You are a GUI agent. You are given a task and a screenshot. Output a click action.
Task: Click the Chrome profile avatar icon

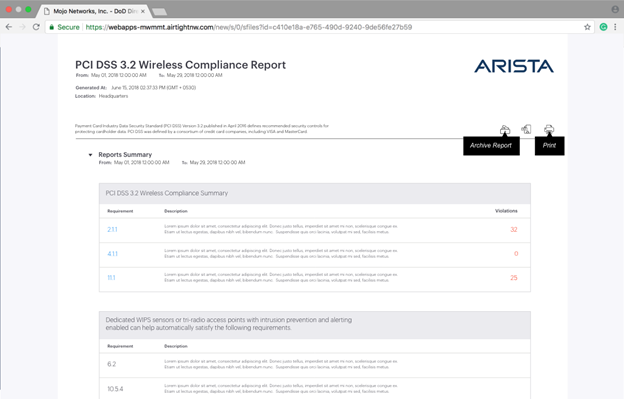pyautogui.click(x=615, y=9)
